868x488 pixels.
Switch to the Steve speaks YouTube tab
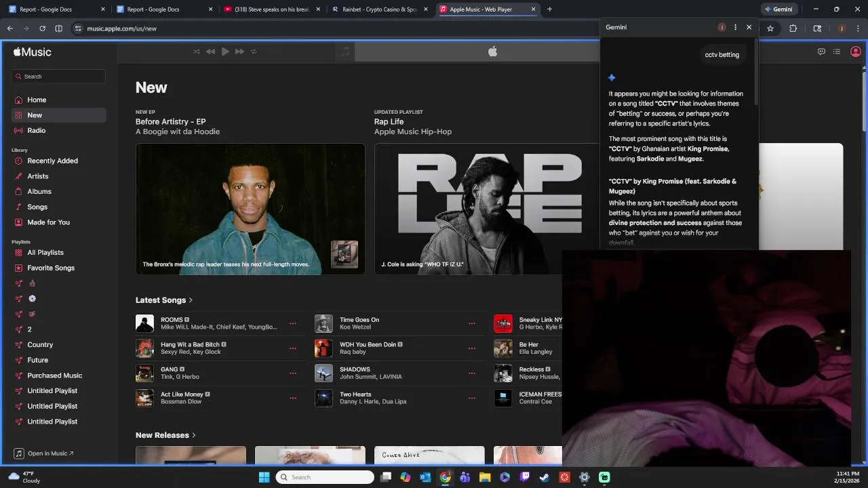(271, 9)
